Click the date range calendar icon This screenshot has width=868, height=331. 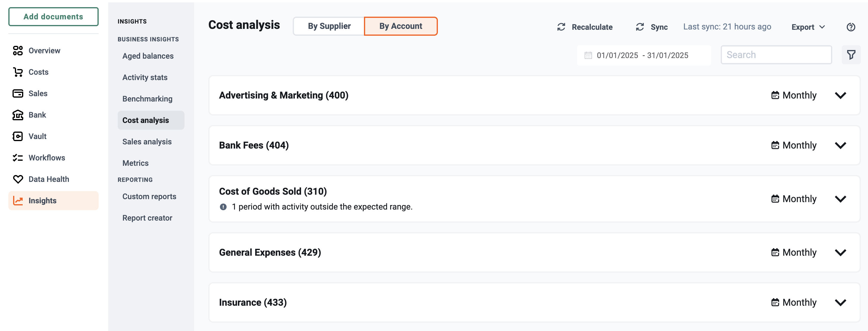[588, 55]
